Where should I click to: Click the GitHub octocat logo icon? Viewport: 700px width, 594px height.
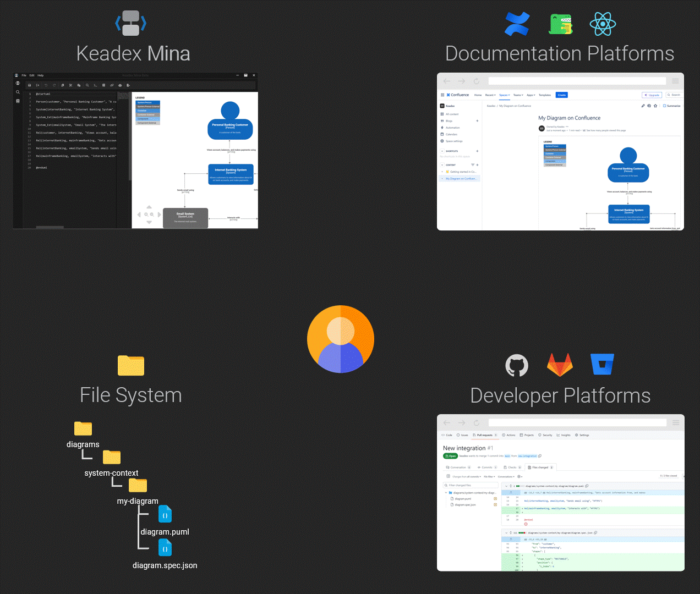coord(517,365)
